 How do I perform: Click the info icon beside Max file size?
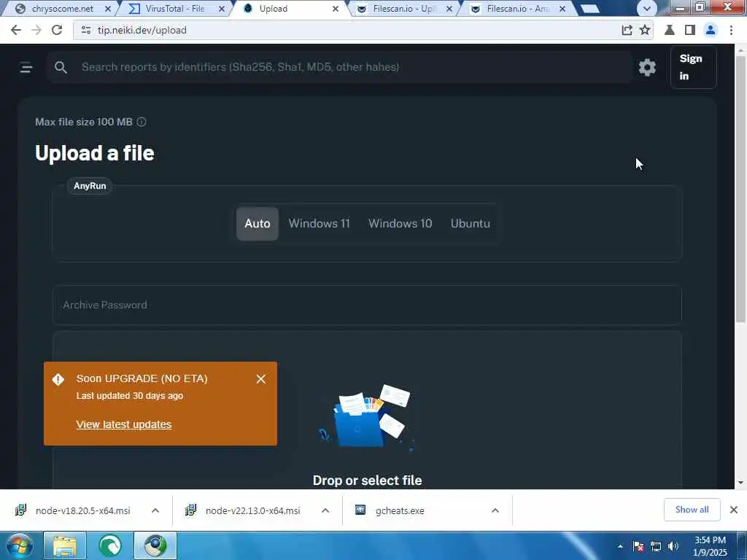point(142,122)
